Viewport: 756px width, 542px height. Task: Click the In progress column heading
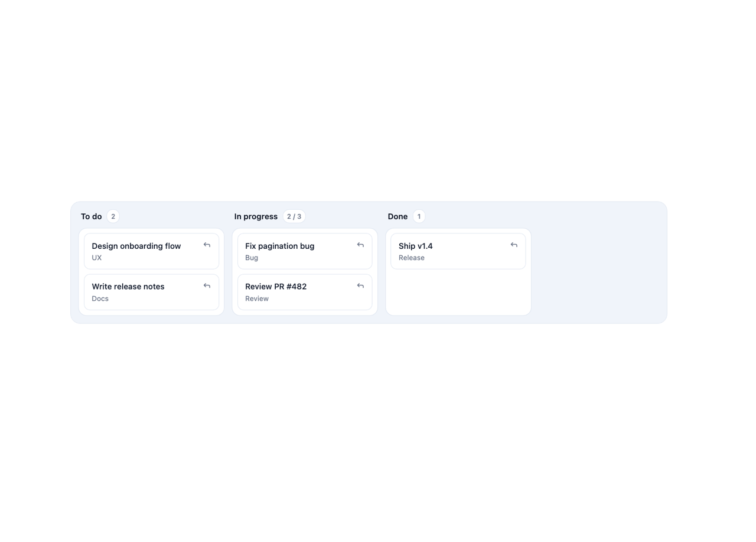(256, 216)
